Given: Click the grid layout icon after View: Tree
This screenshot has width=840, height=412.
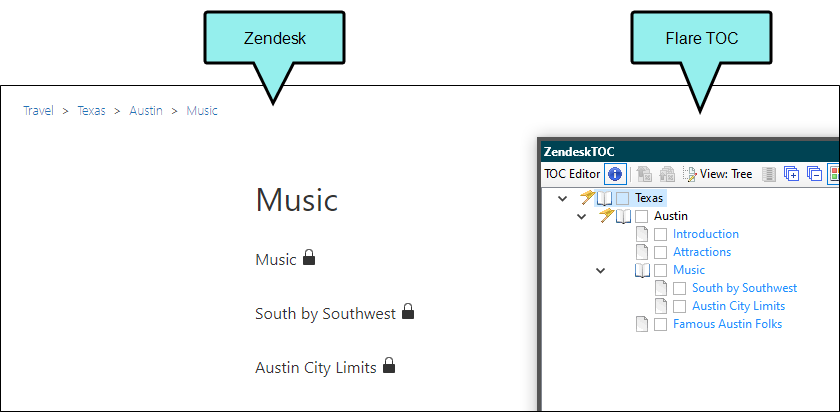Looking at the screenshot, I should [769, 174].
